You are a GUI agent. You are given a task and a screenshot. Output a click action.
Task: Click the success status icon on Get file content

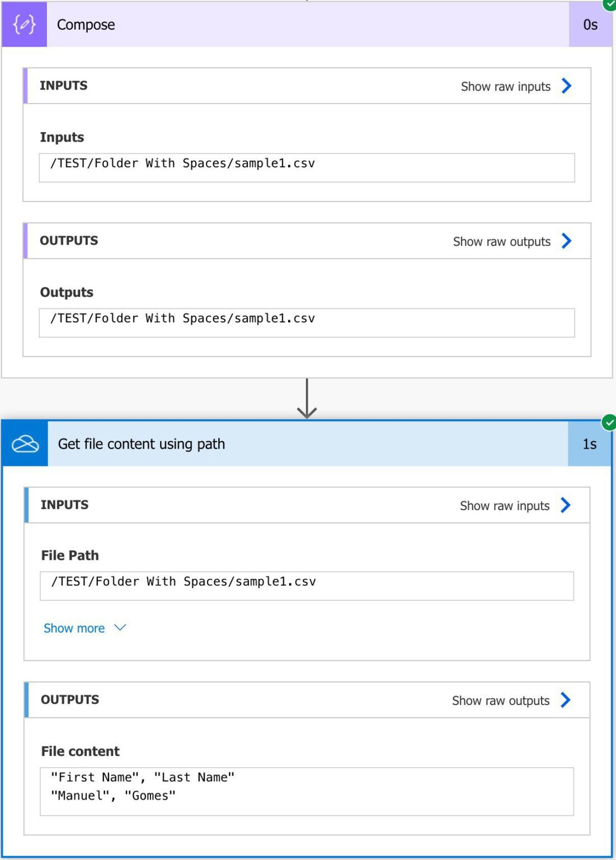[x=609, y=424]
